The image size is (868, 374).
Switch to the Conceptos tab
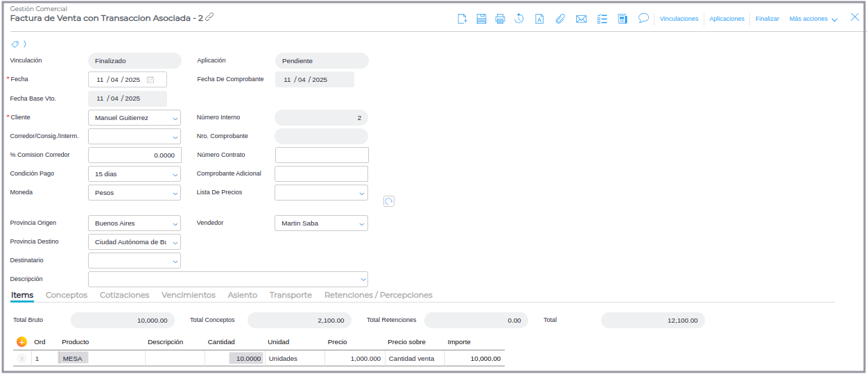click(x=67, y=295)
